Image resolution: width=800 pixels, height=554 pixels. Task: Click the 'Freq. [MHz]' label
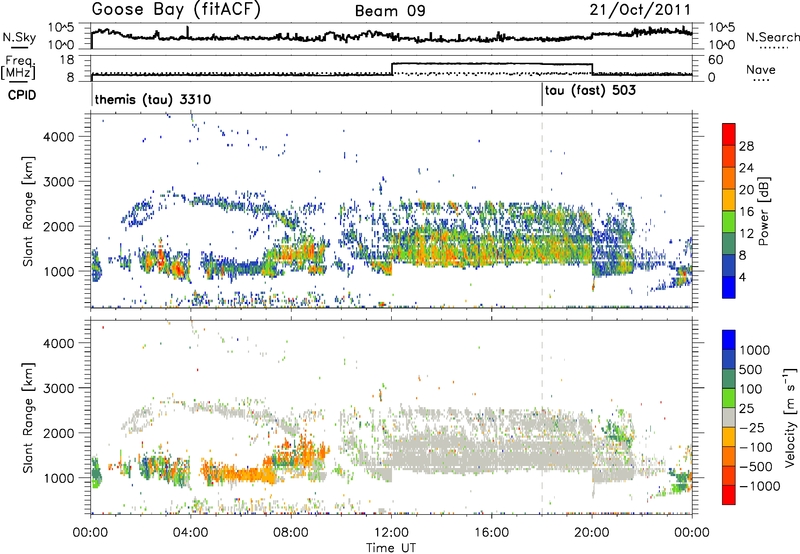click(18, 67)
